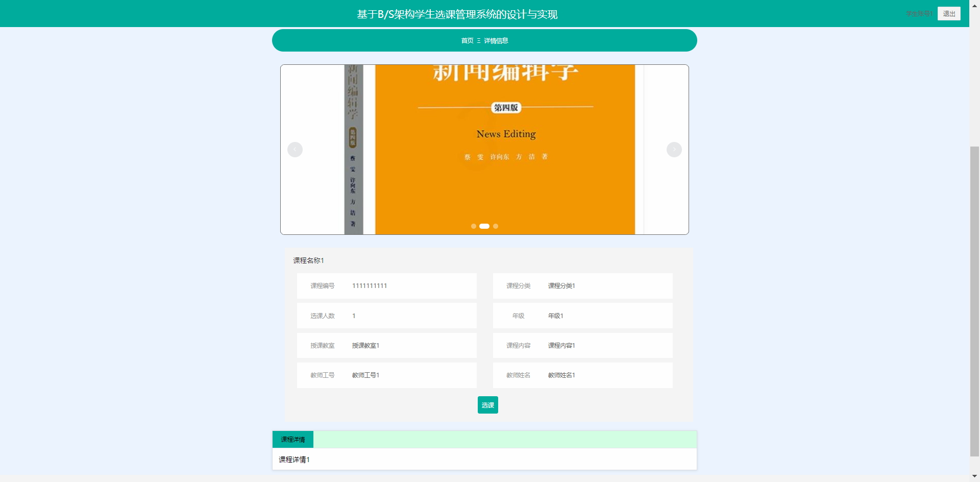
Task: Select the first carousel indicator dot
Action: coord(474,226)
